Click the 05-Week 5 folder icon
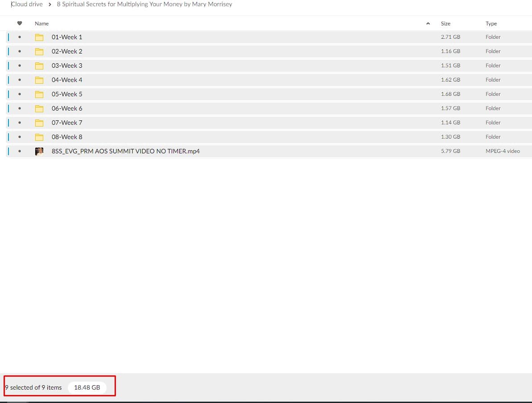 (39, 94)
